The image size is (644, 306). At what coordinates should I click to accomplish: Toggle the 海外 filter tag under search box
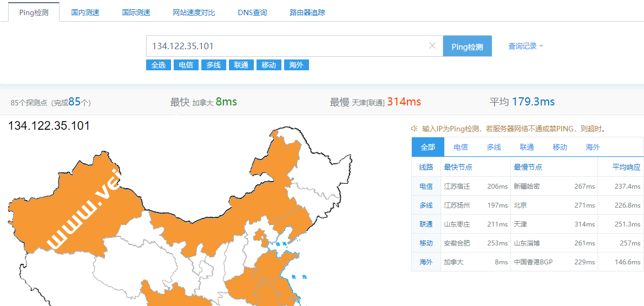296,65
